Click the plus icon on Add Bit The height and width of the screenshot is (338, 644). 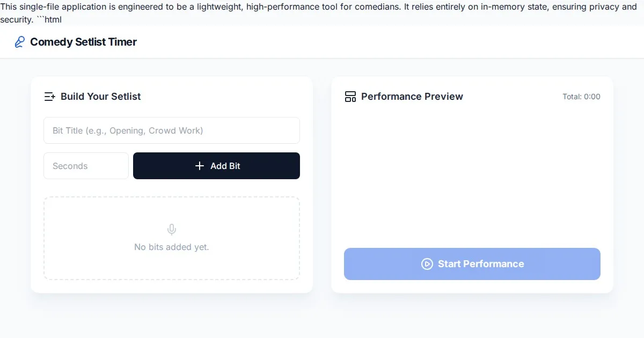(200, 166)
